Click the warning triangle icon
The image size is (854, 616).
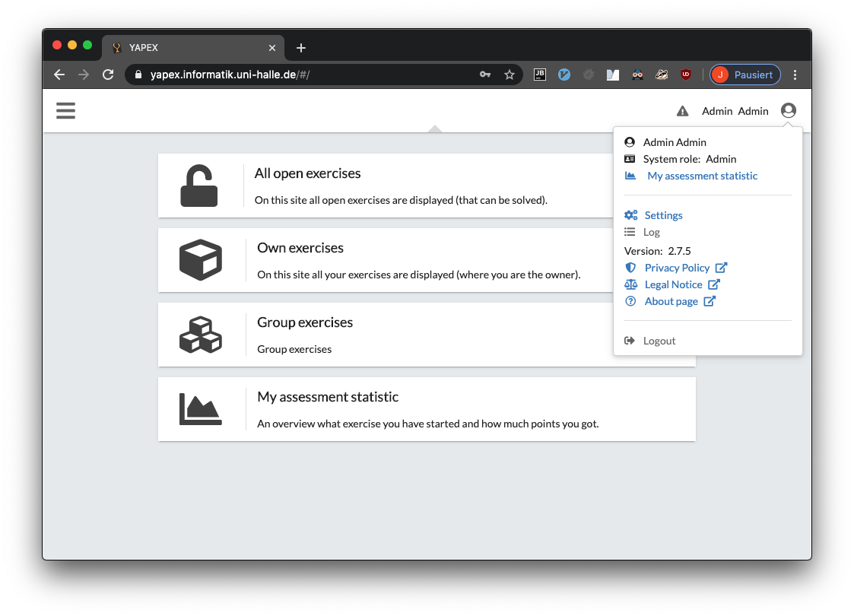[682, 111]
